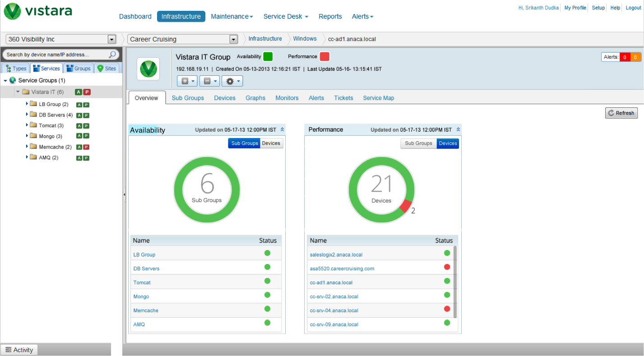Screen dimensions: 644x356
Task: Expand the LB Group tree node
Action: (27, 104)
